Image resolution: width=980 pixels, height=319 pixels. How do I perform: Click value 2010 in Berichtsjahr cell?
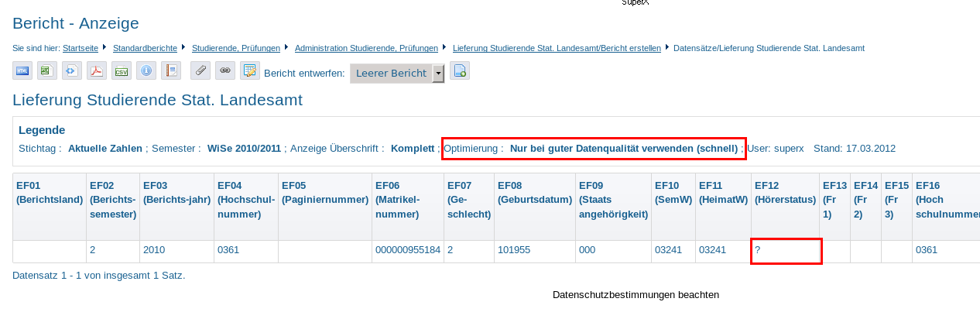(x=154, y=250)
